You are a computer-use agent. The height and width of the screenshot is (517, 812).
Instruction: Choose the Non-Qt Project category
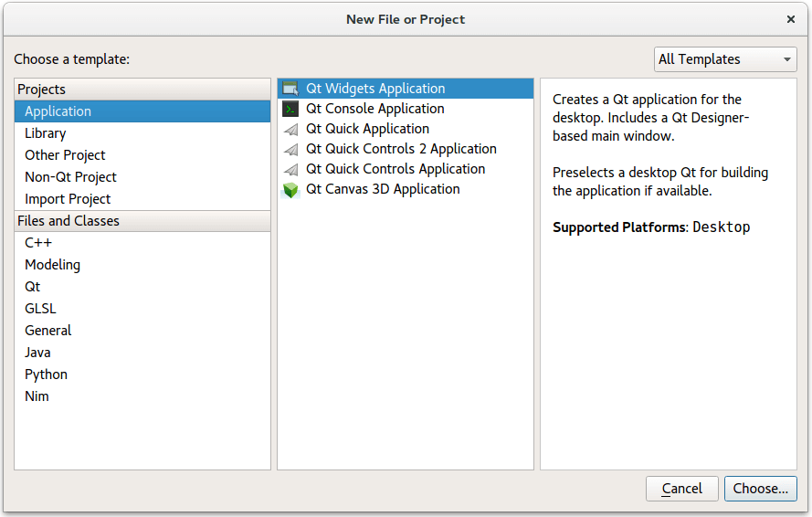click(x=70, y=177)
